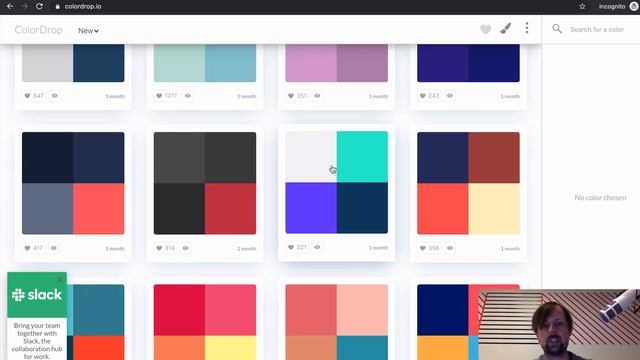Like the indigo palette with 243 likes

coord(429,96)
